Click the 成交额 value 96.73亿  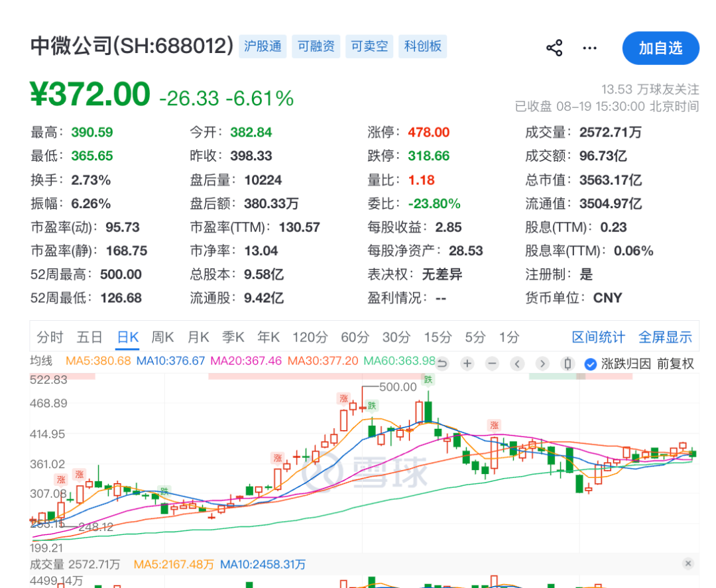[603, 156]
